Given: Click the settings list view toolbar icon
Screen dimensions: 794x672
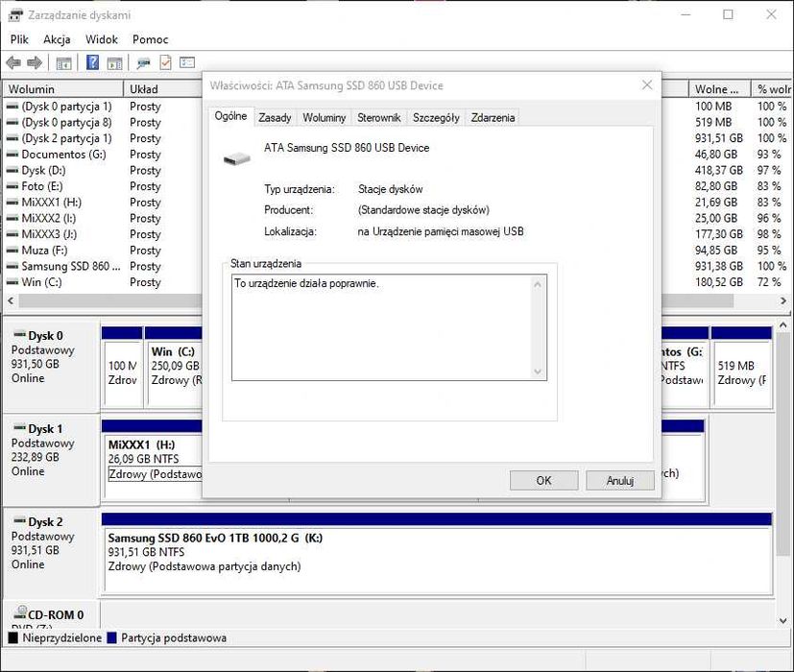Looking at the screenshot, I should coord(187,62).
